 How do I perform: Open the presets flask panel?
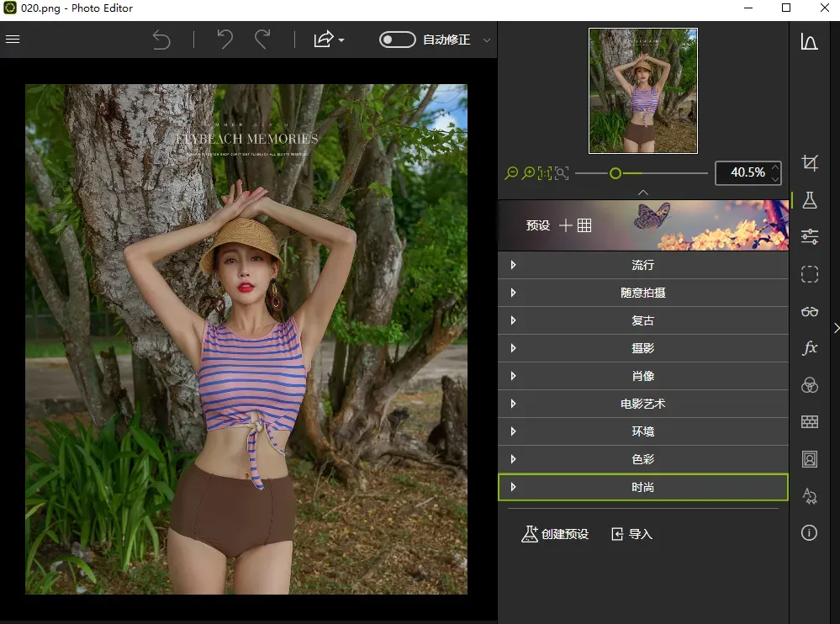pos(810,200)
